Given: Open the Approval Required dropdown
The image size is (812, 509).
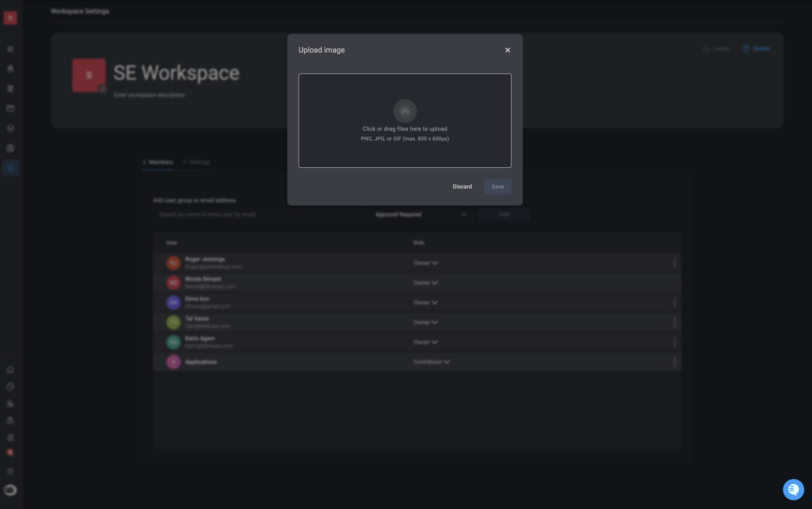Looking at the screenshot, I should tap(420, 214).
